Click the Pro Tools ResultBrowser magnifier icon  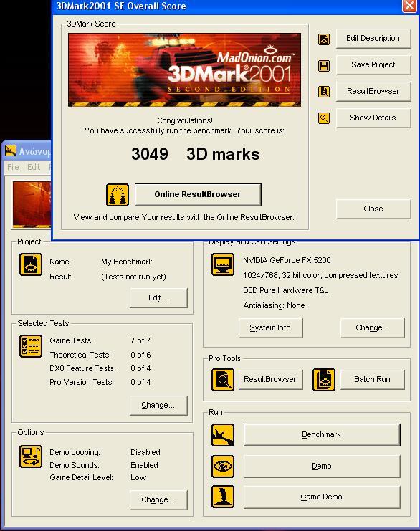[223, 380]
